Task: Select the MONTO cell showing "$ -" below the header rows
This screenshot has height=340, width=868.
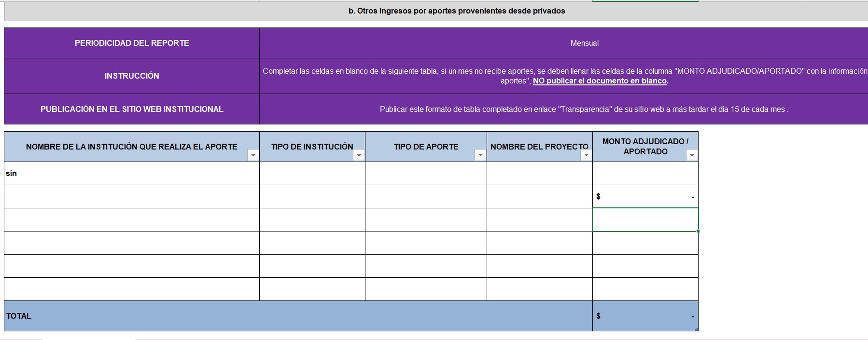Action: pos(645,197)
